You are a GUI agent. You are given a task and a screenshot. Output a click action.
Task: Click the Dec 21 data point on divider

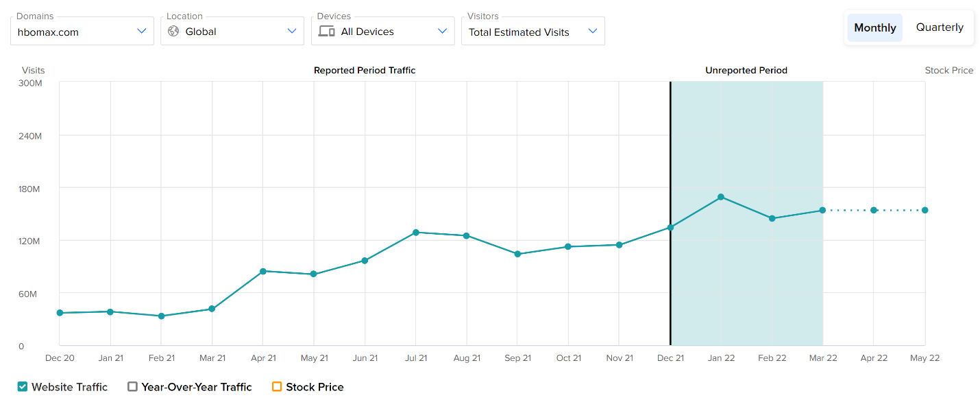pyautogui.click(x=670, y=227)
